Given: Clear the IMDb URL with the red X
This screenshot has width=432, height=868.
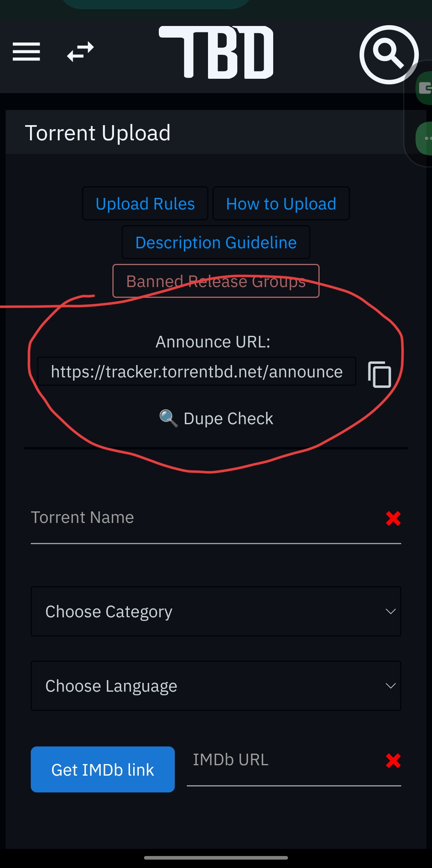Looking at the screenshot, I should [x=393, y=760].
